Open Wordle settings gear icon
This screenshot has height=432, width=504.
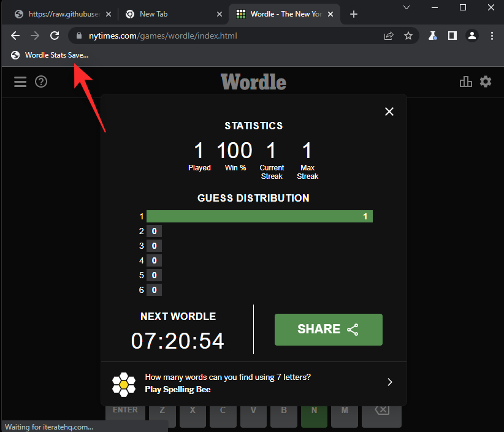pyautogui.click(x=486, y=81)
